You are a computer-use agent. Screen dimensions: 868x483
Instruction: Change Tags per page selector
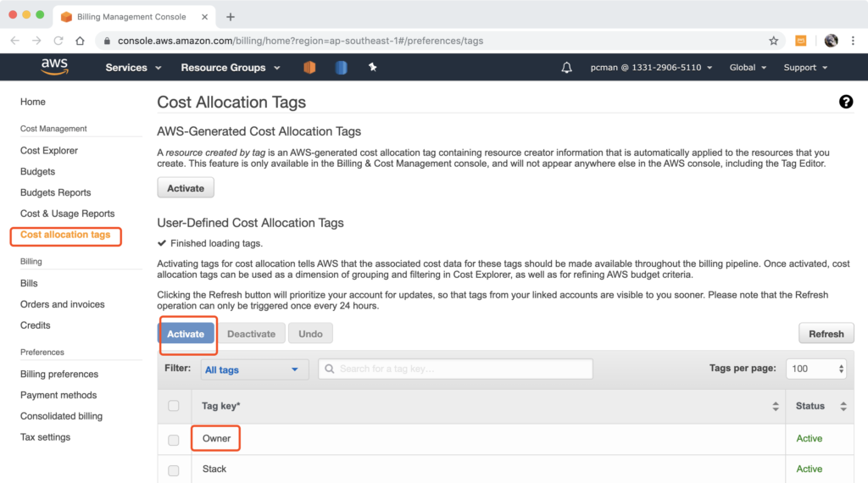(x=816, y=369)
